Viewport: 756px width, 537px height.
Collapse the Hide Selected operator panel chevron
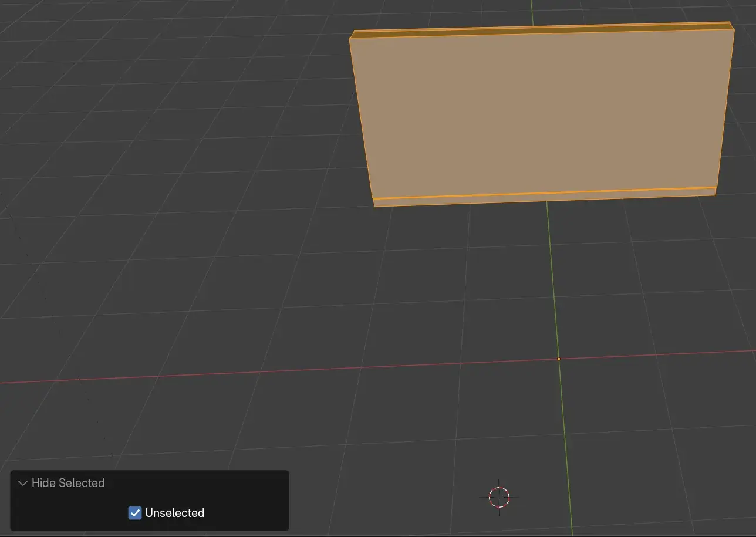pyautogui.click(x=23, y=483)
